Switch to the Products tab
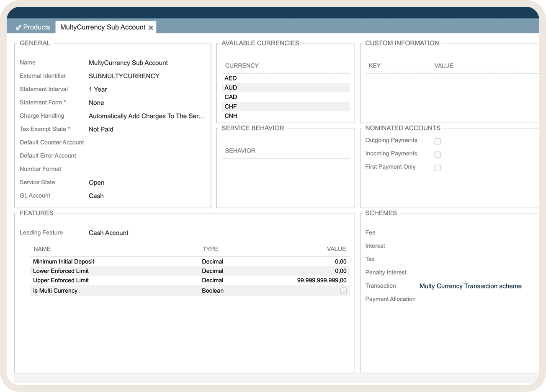 tap(36, 27)
